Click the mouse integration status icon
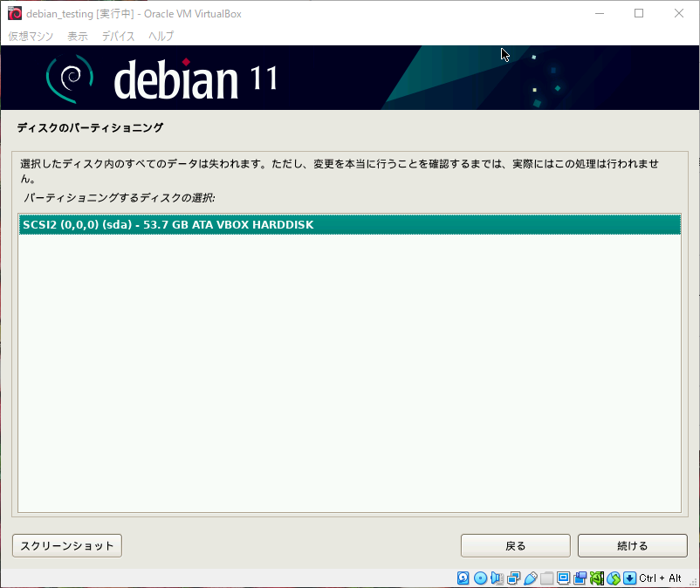 [614, 578]
